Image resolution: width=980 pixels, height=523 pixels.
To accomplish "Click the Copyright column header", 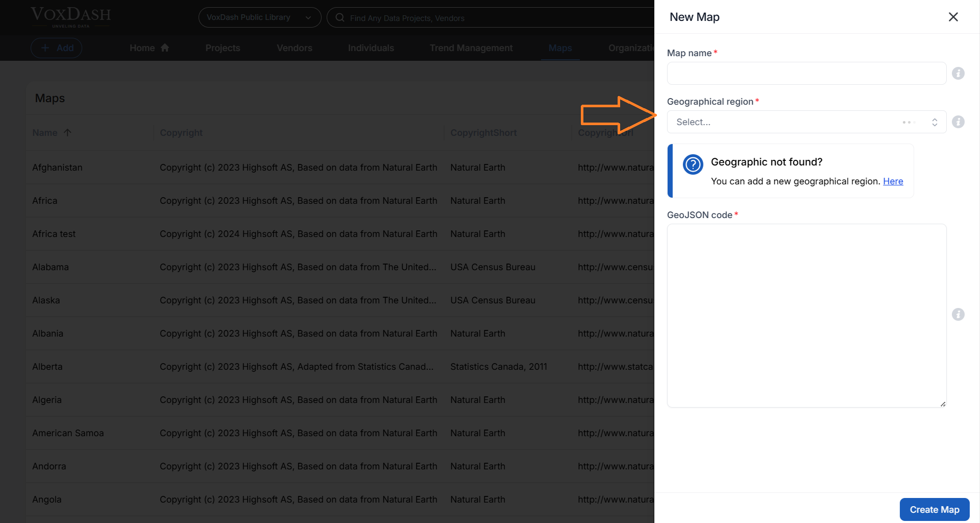I will click(x=181, y=133).
